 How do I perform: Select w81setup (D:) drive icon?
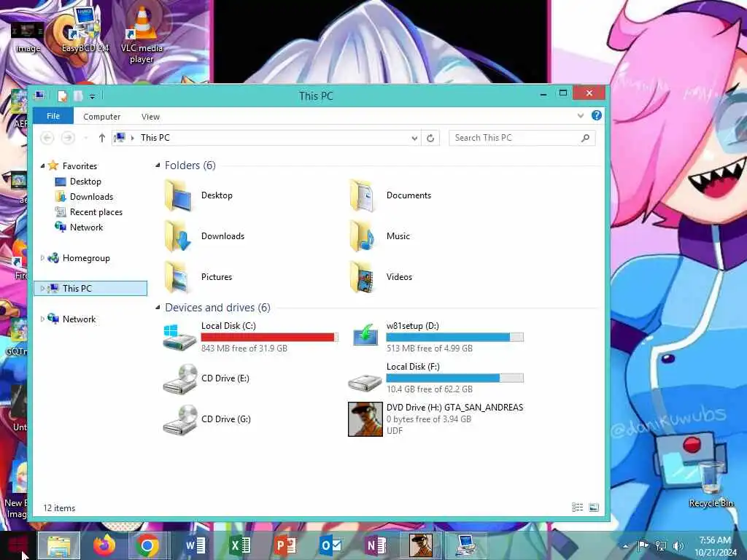pyautogui.click(x=365, y=335)
